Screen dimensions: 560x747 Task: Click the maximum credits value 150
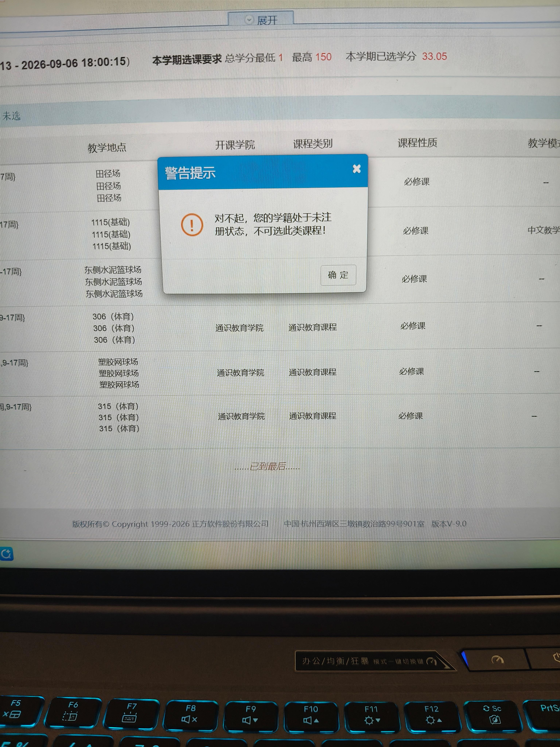323,57
